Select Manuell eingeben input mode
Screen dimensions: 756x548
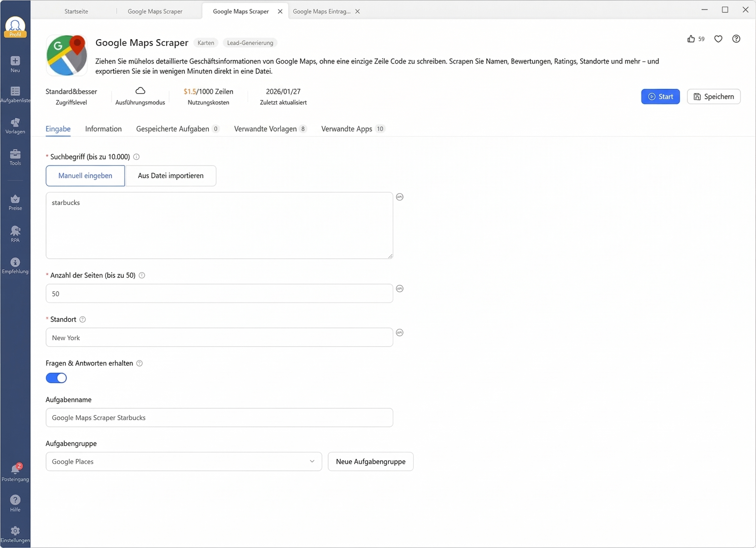(x=85, y=176)
